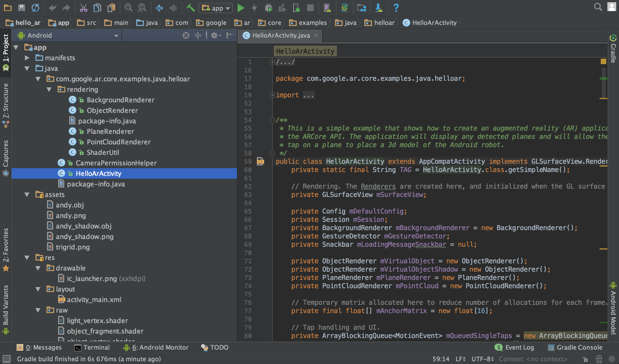Viewport: 619px width, 364px height.
Task: Click the Debug app bug icon
Action: coord(268,8)
